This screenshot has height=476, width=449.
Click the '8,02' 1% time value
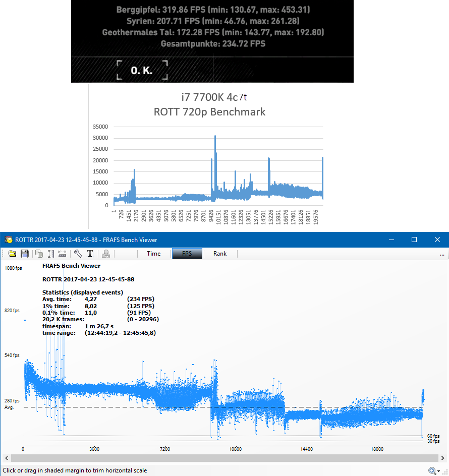click(x=90, y=306)
